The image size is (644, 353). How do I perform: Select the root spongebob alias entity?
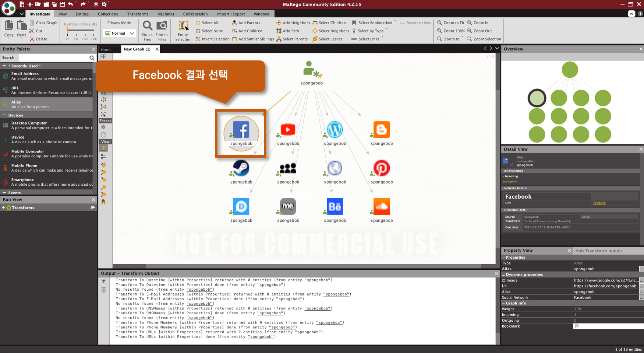pos(312,73)
